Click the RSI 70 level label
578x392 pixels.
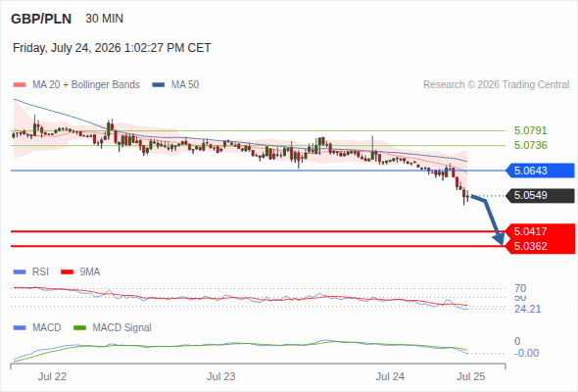click(520, 288)
